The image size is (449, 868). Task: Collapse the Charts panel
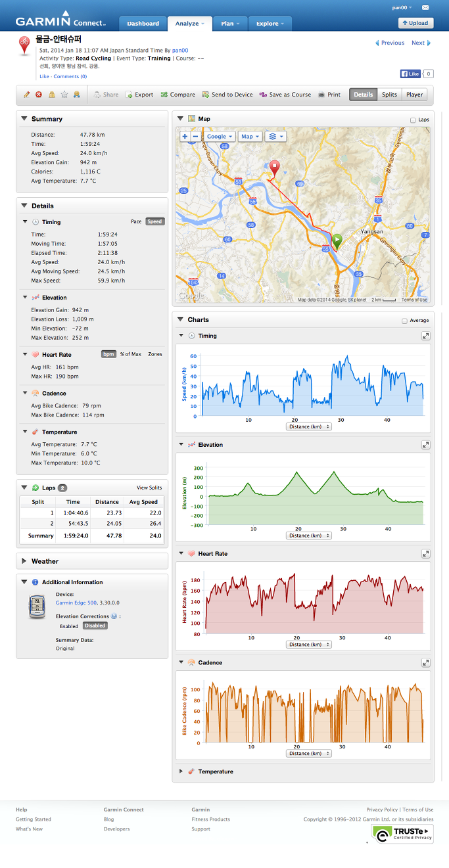pyautogui.click(x=181, y=320)
